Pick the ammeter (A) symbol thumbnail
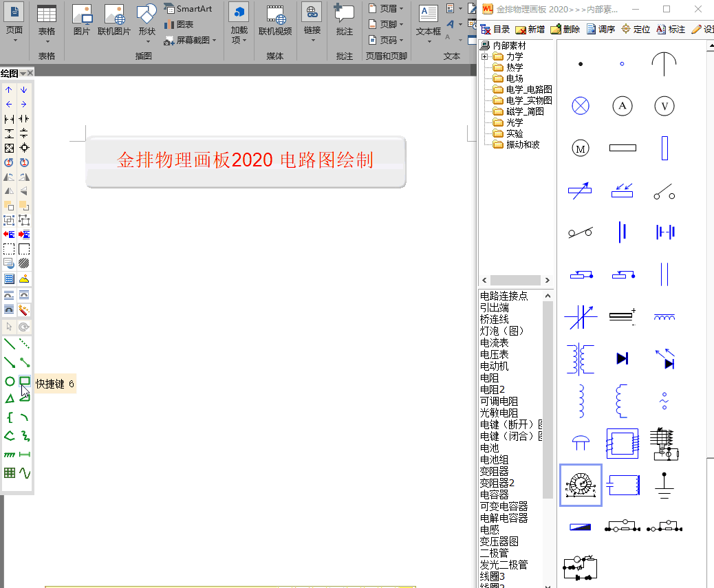 point(623,107)
